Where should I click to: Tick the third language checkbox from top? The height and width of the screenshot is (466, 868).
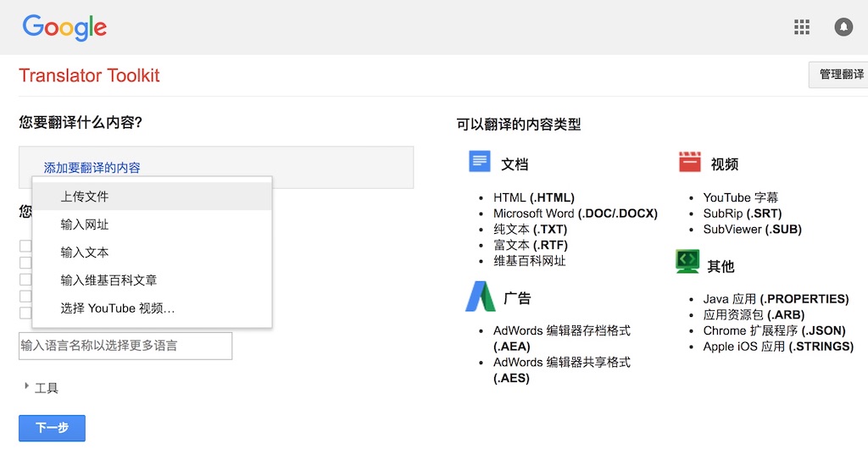[25, 280]
